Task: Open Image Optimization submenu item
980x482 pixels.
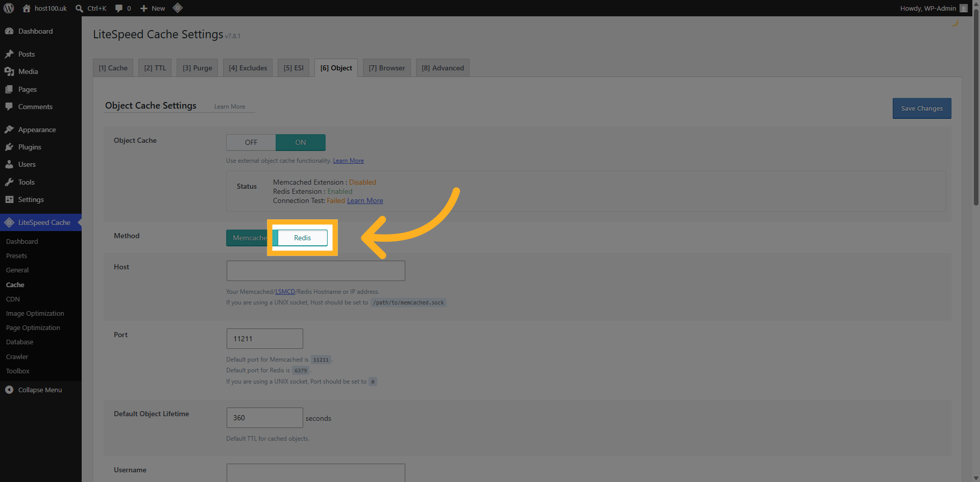Action: 35,313
